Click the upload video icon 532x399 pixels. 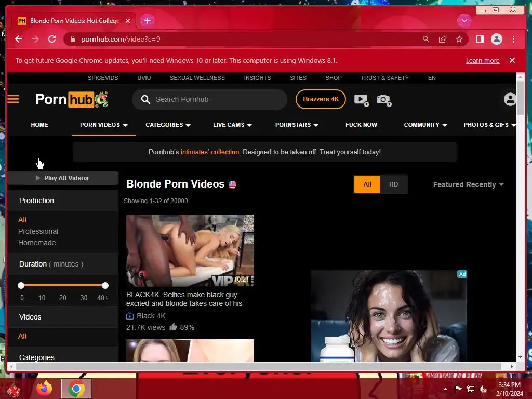tap(362, 100)
